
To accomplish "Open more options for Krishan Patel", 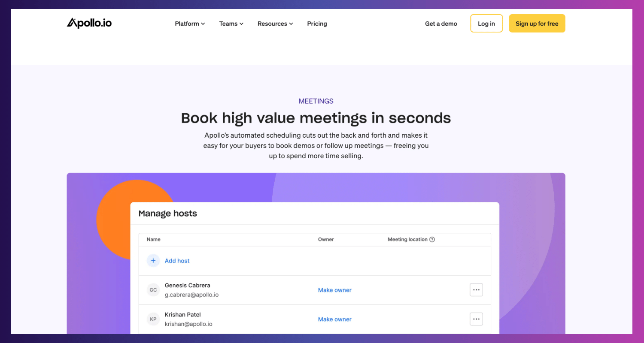I will 476,319.
